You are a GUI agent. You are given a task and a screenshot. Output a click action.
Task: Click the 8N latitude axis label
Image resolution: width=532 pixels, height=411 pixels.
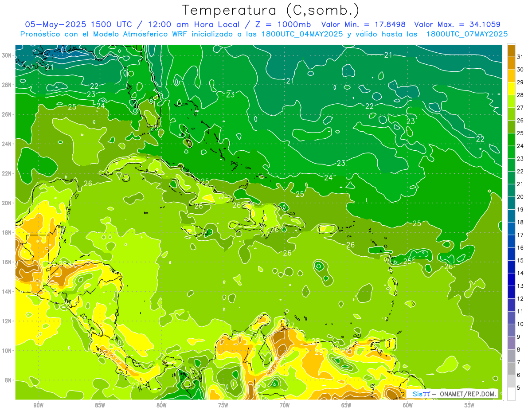click(x=9, y=380)
